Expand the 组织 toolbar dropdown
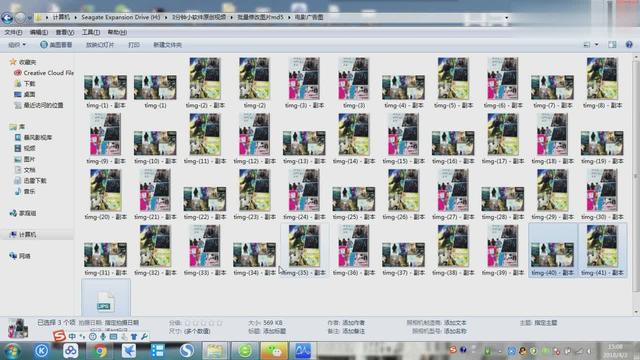 (17, 44)
